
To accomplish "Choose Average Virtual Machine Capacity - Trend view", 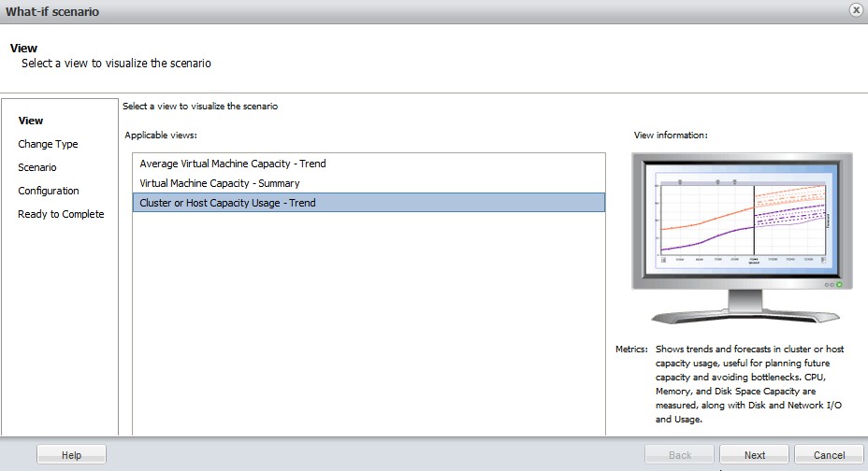I will point(233,164).
